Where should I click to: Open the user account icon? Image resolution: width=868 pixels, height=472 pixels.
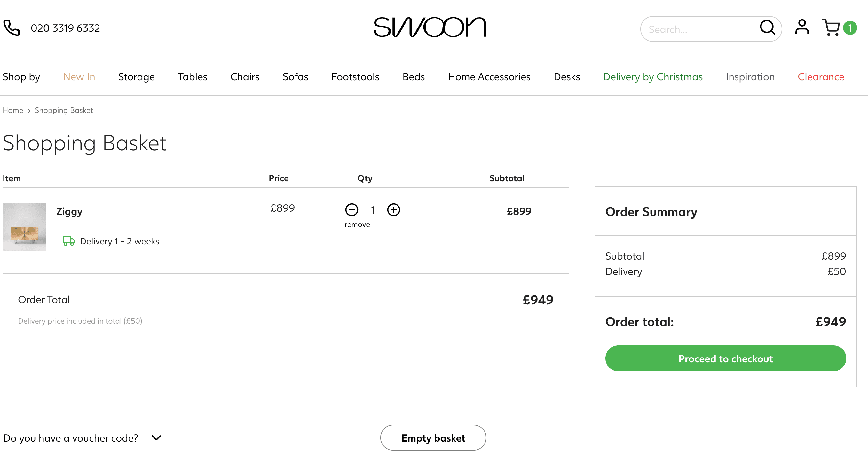pyautogui.click(x=801, y=27)
